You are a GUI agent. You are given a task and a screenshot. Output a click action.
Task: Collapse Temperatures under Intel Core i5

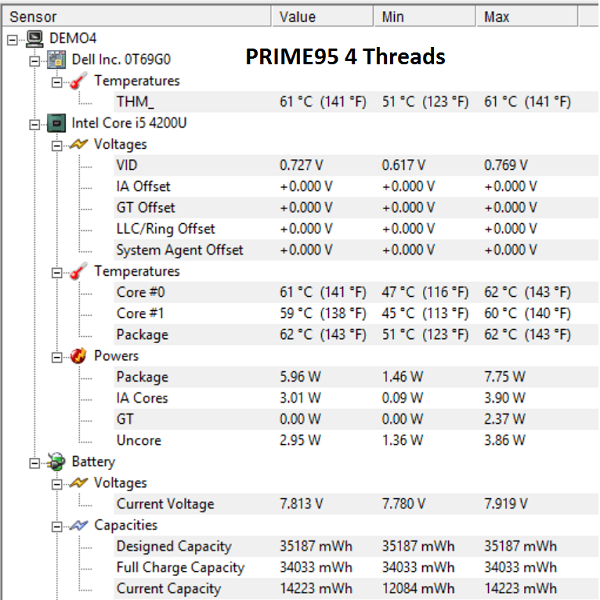coord(57,272)
